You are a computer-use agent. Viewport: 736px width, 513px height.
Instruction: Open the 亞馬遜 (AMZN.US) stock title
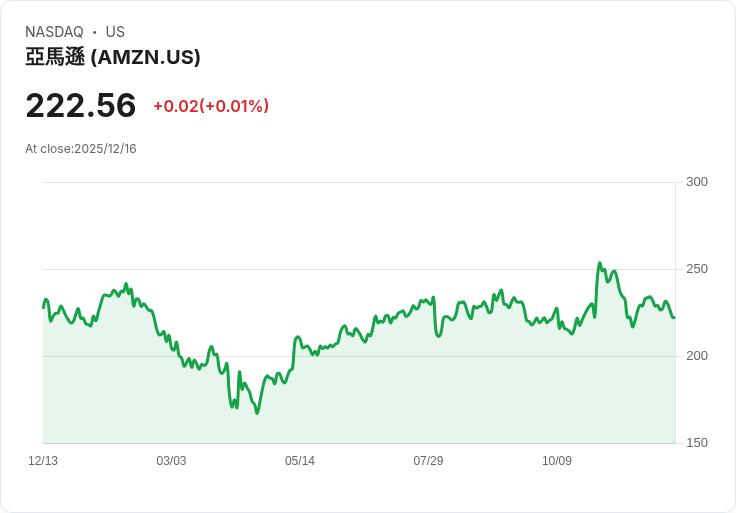[x=113, y=57]
